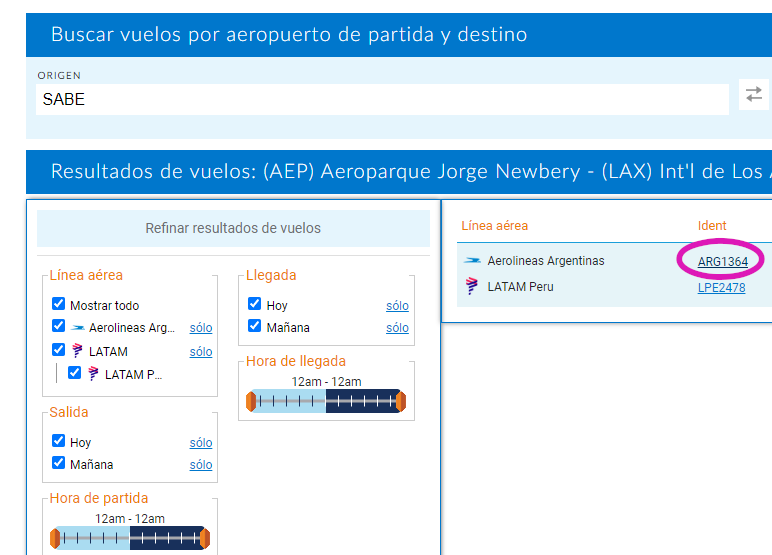Click the LATAM Peru sub-item logo in the filter
This screenshot has width=772, height=555.
(x=93, y=374)
